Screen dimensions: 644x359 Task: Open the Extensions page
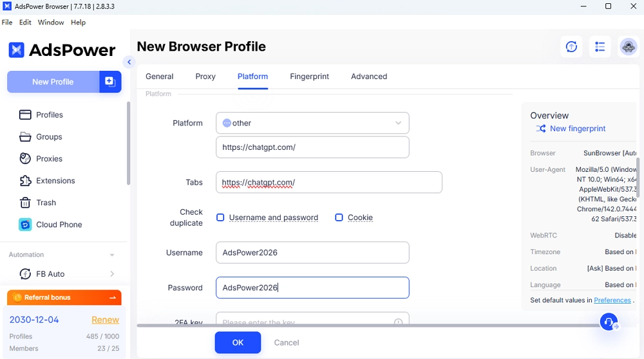point(55,181)
